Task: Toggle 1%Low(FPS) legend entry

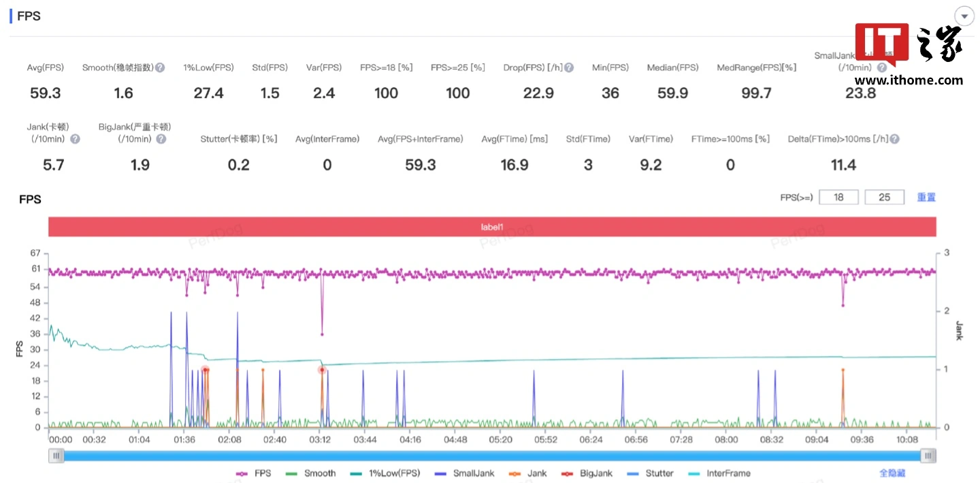Action: coord(385,473)
